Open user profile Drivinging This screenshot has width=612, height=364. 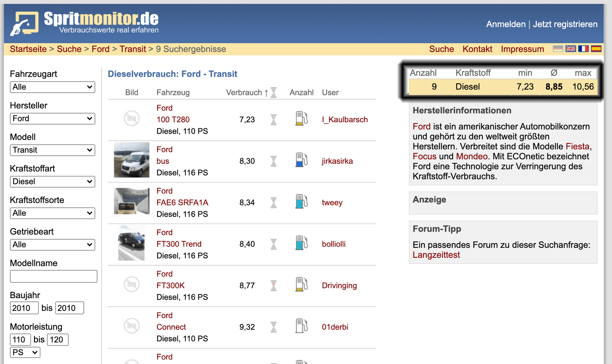[339, 286]
